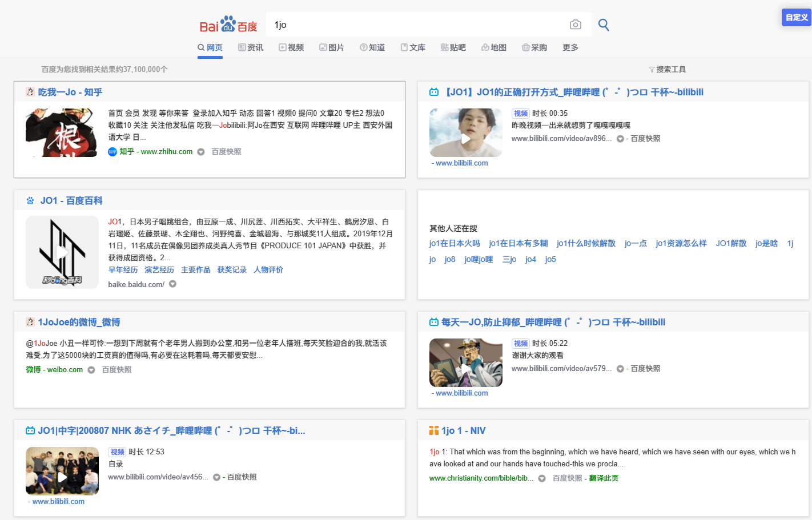Open the 贴吧 tab
The width and height of the screenshot is (812, 520).
click(453, 47)
